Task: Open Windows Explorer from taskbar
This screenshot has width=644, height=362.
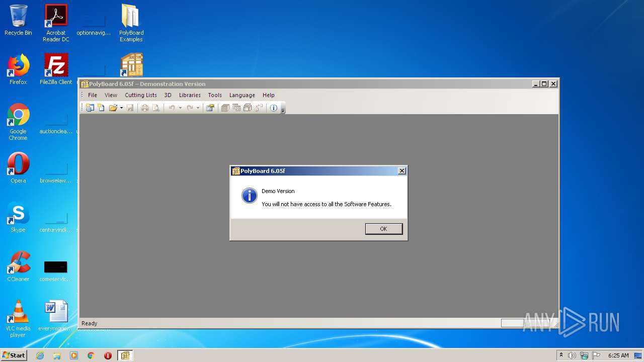Action: tap(57, 355)
